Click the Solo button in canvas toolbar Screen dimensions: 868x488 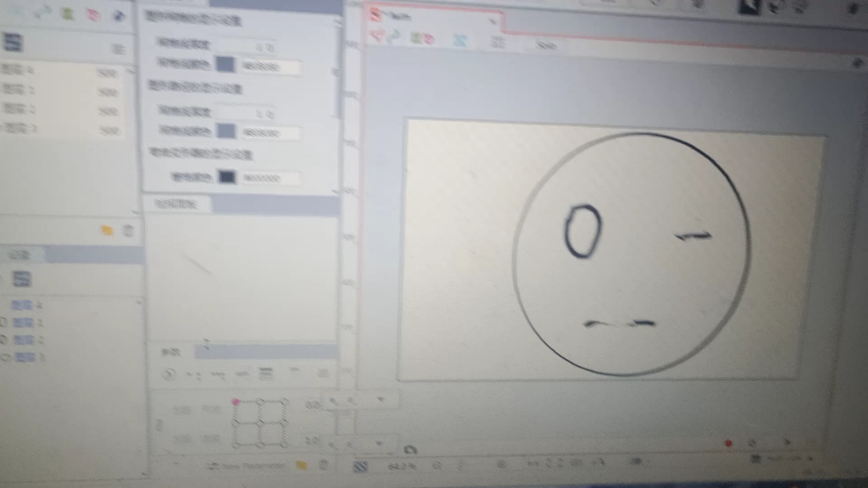coord(546,46)
